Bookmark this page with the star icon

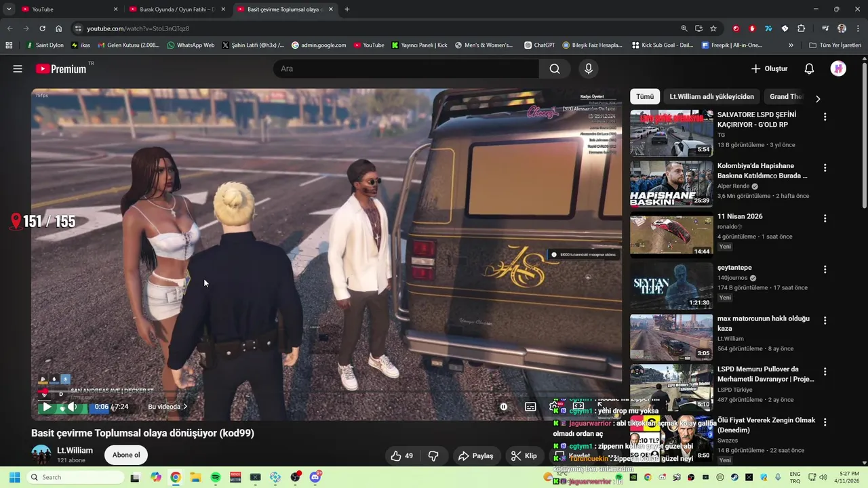coord(713,28)
